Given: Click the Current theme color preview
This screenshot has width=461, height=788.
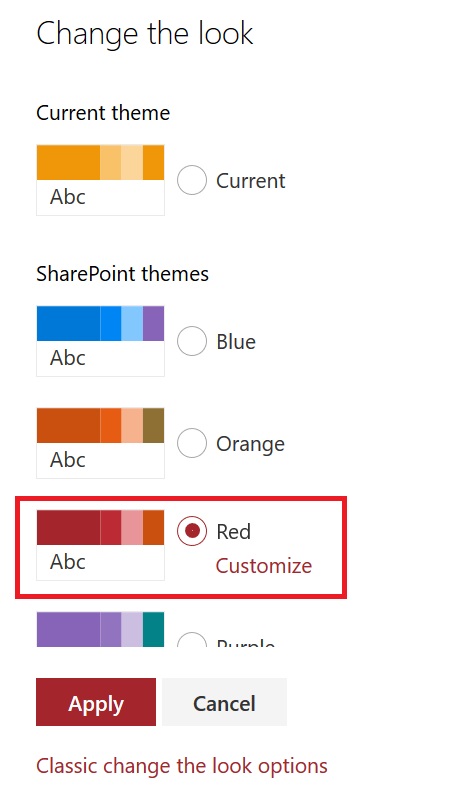Looking at the screenshot, I should click(101, 180).
